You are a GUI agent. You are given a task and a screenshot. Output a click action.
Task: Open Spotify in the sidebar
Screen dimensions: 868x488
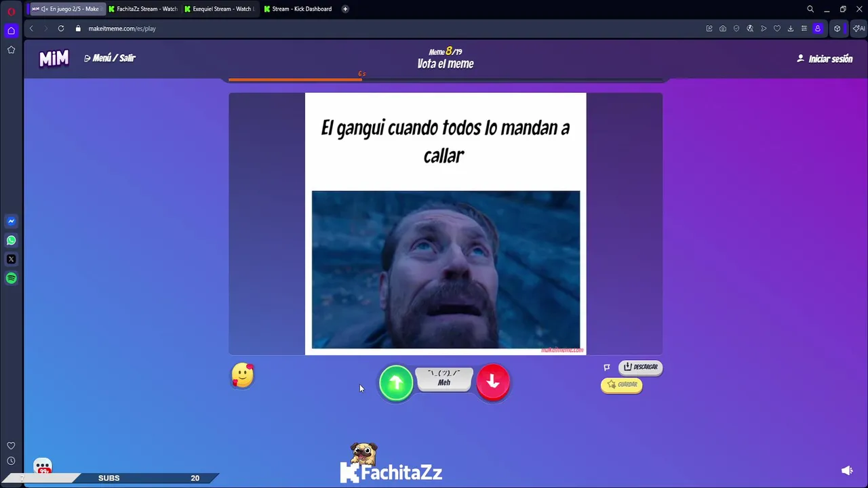(x=11, y=278)
